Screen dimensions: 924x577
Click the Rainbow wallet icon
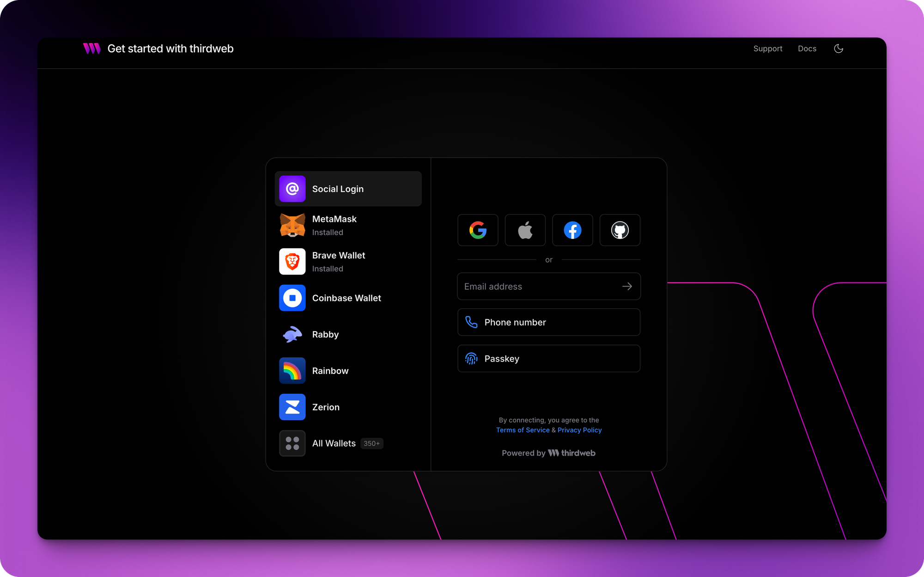(292, 371)
